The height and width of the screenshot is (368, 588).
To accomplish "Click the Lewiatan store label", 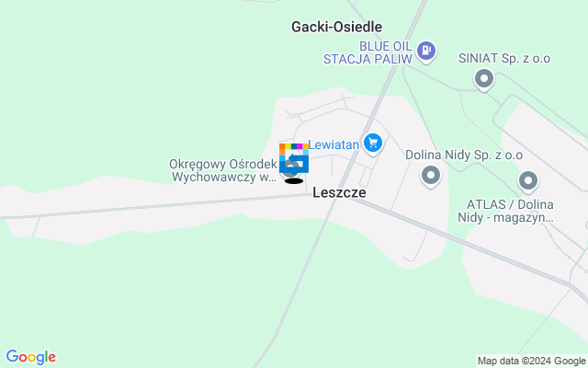I will (334, 144).
